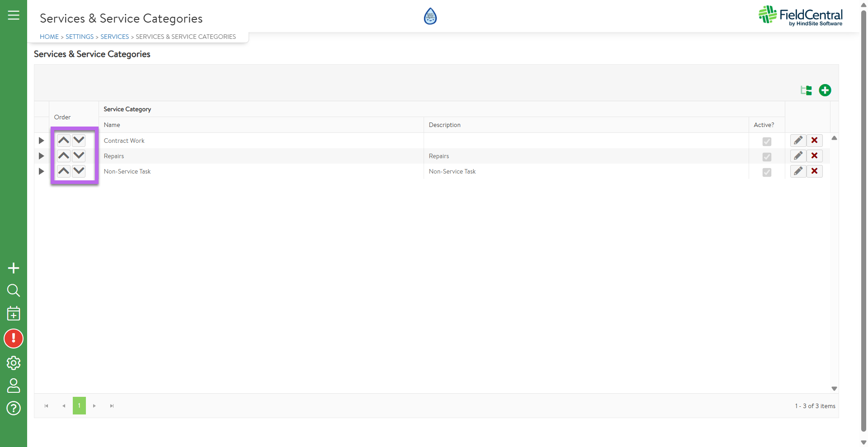This screenshot has width=868, height=447.
Task: Toggle Active checkbox for Non-Service Task
Action: 767,172
